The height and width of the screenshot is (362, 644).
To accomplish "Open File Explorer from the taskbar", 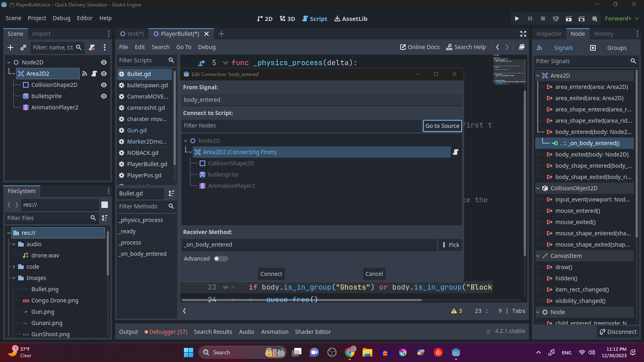I will (367, 352).
